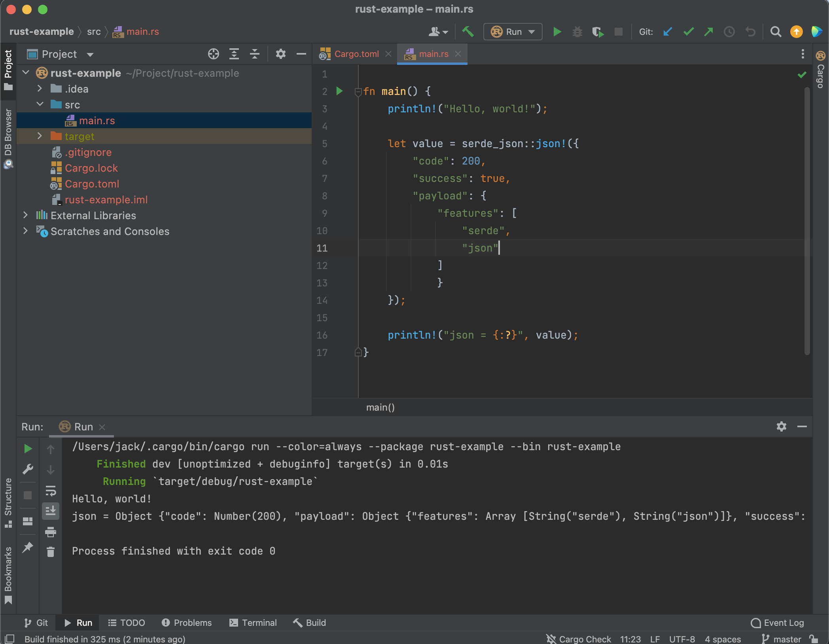Open the Event Log button
829x644 pixels.
(778, 623)
